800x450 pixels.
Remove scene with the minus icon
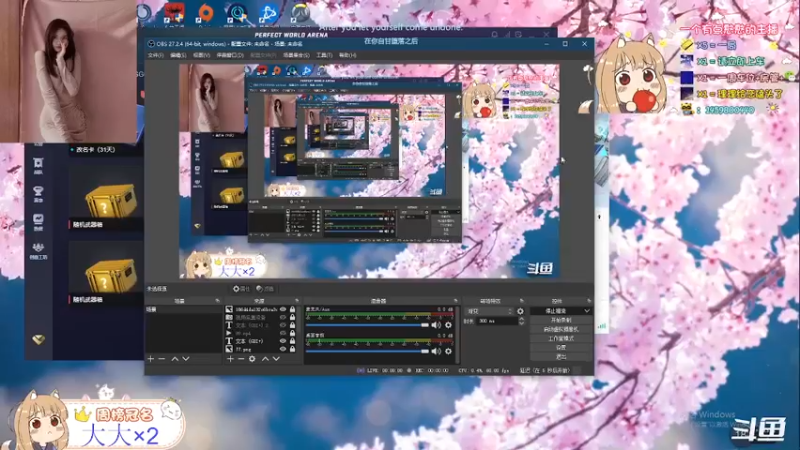(x=162, y=359)
